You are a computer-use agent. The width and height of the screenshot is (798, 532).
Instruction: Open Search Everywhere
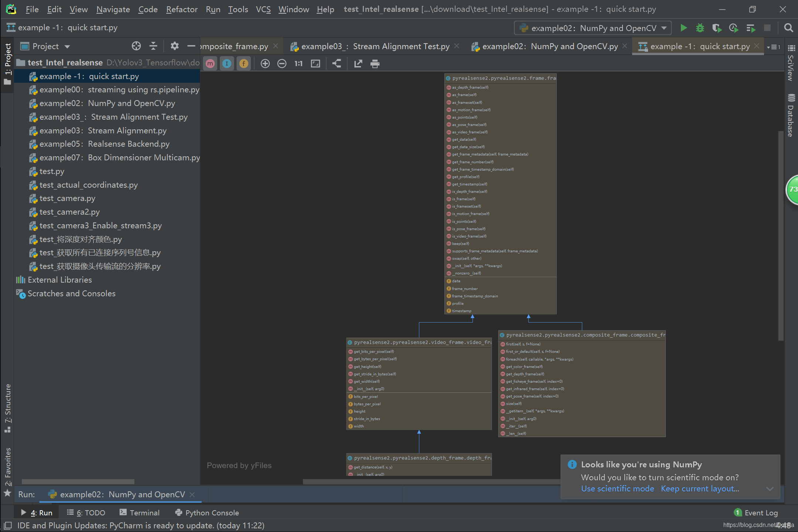click(788, 28)
